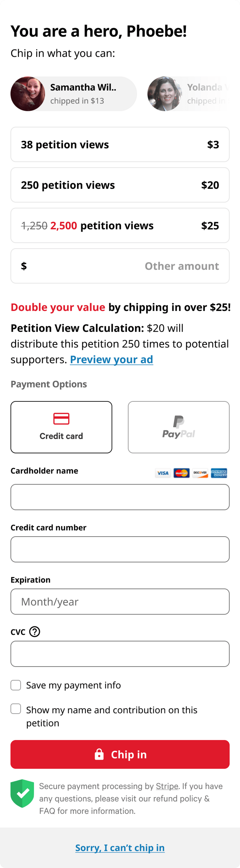Click Yolanda's profile avatar

coord(165,94)
